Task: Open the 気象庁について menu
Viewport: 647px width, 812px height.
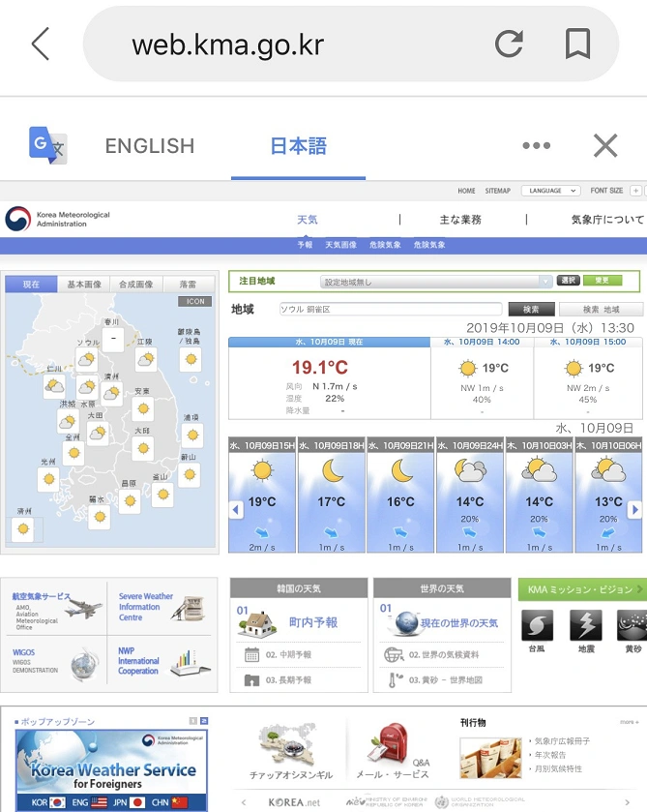Action: tap(607, 220)
